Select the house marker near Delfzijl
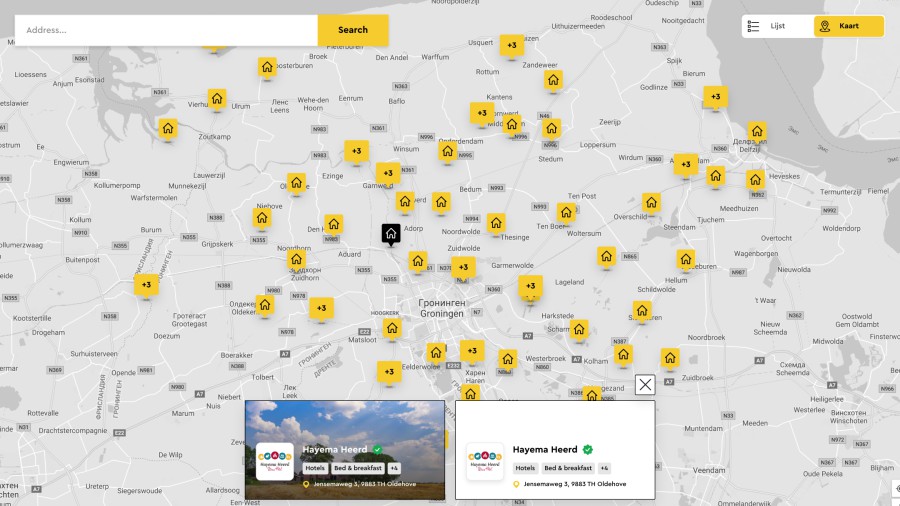 (x=757, y=131)
